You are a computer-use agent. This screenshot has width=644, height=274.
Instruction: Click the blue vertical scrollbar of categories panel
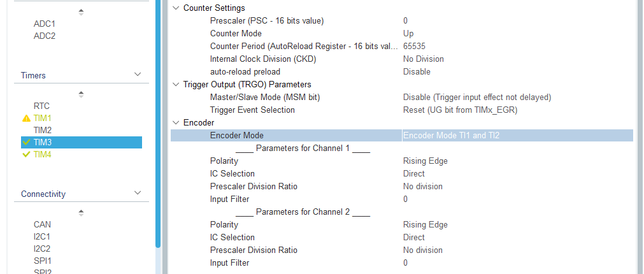tap(158, 123)
